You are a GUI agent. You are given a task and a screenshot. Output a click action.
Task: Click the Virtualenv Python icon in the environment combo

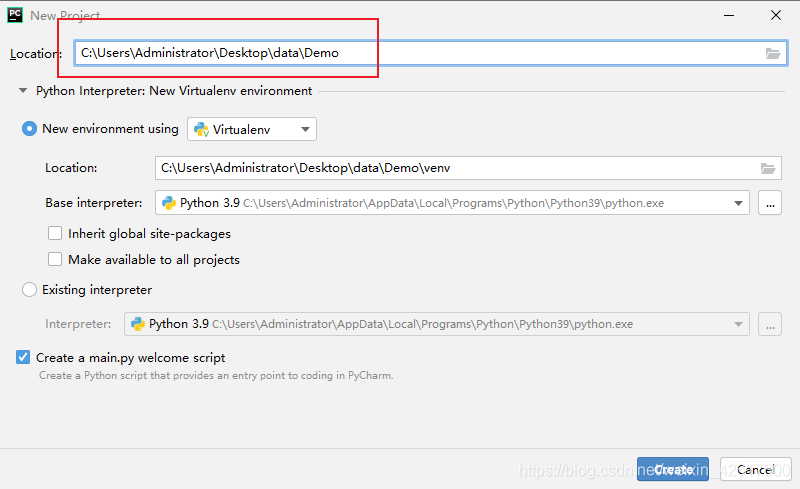click(x=201, y=129)
